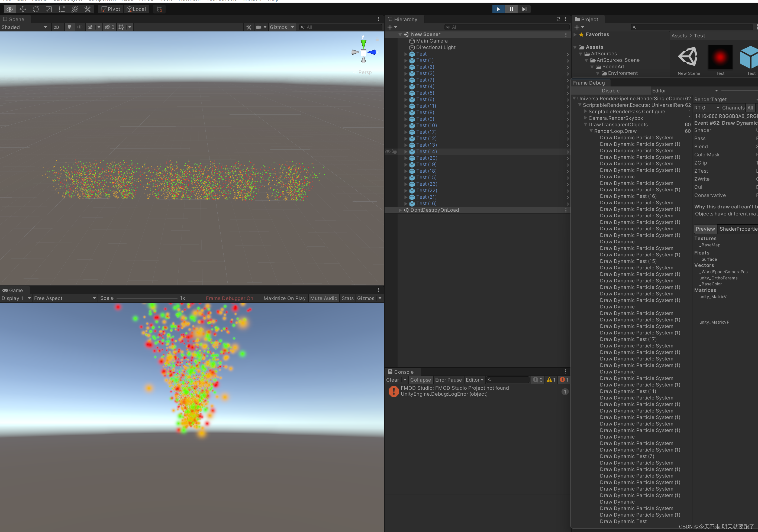
Task: Open RT 0 render target dropdown
Action: [x=706, y=108]
